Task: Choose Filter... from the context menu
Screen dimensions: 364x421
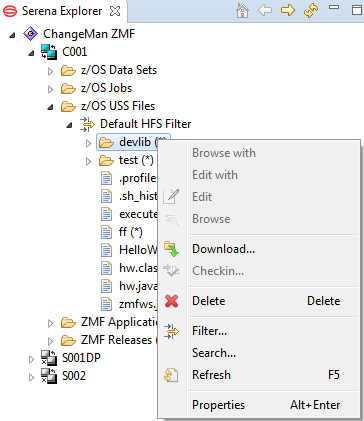Action: click(x=259, y=331)
